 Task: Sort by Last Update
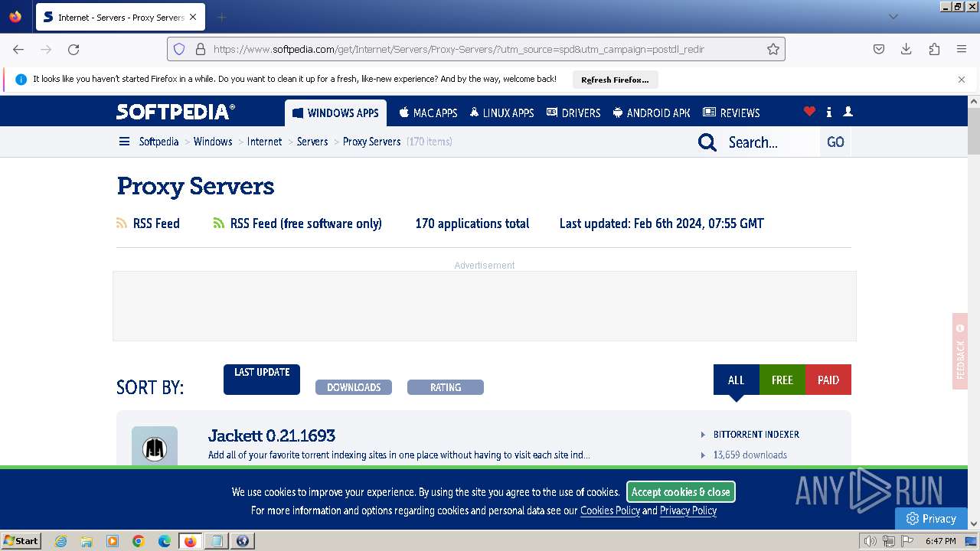[262, 380]
